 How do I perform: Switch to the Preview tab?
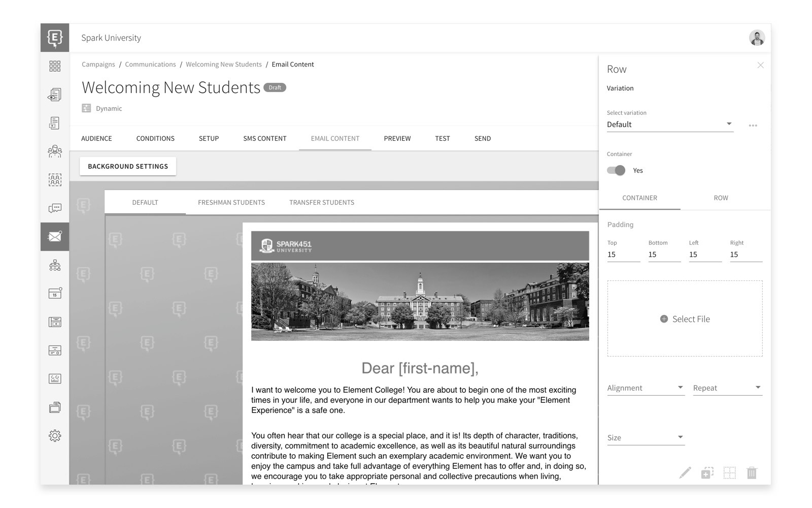point(397,138)
